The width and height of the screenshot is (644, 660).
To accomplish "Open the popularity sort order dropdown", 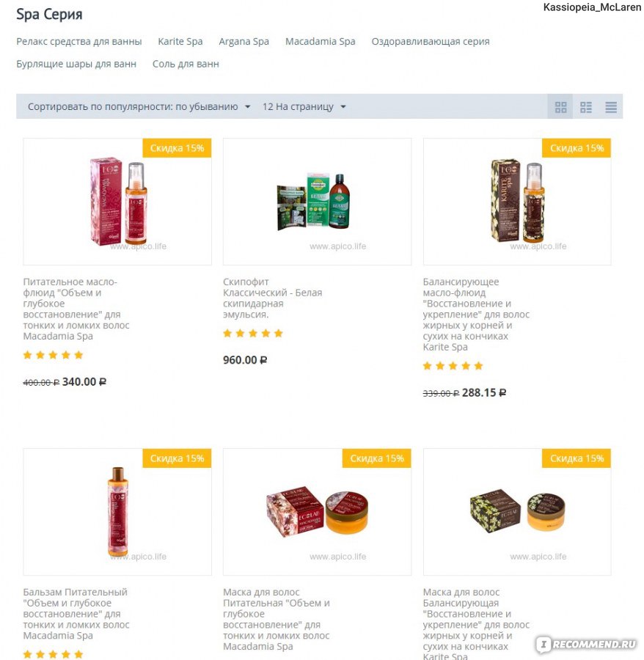I will [x=139, y=106].
